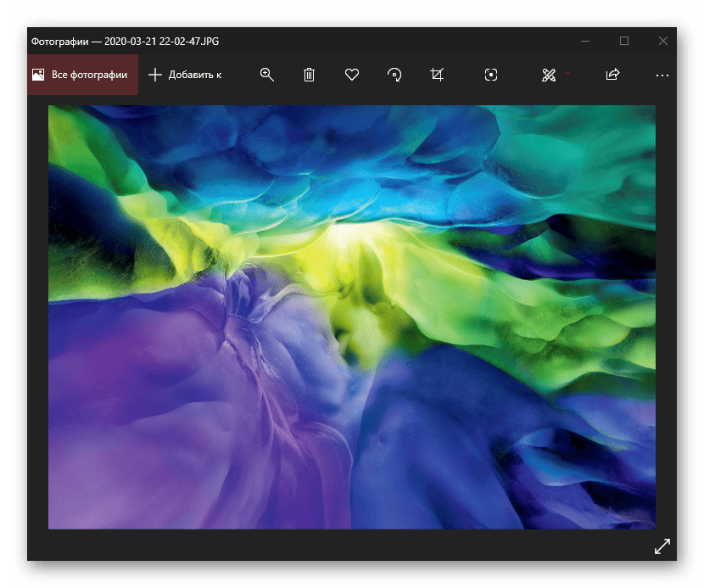Expand the edit tools dropdown arrow

[567, 73]
